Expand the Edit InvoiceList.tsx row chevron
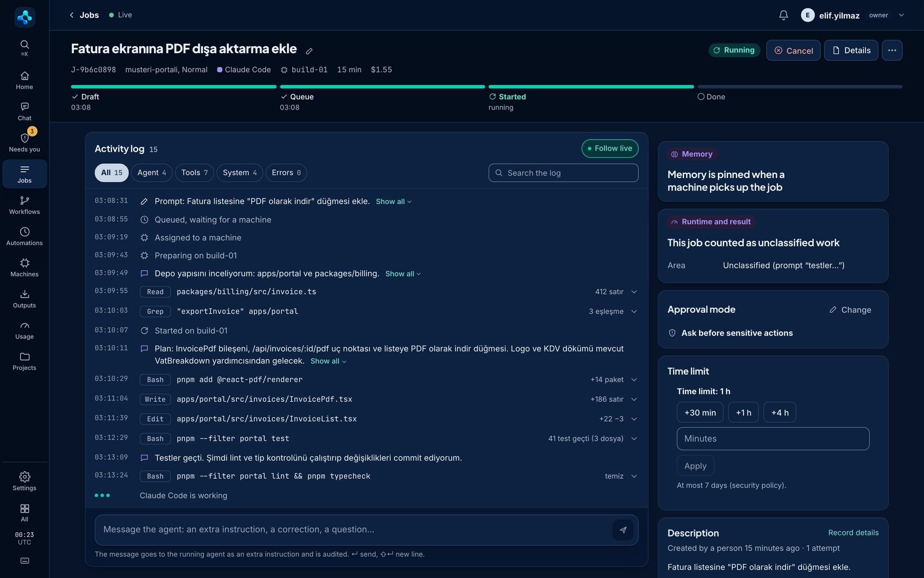924x578 pixels. click(x=634, y=419)
